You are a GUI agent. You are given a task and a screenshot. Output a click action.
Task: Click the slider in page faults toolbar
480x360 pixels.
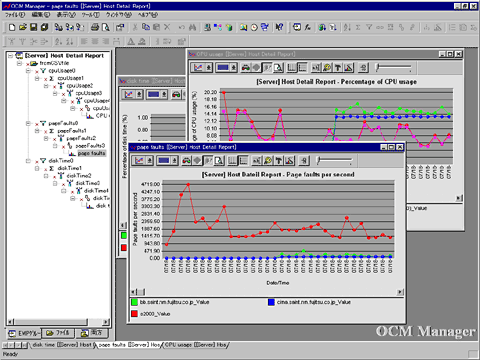click(x=334, y=161)
